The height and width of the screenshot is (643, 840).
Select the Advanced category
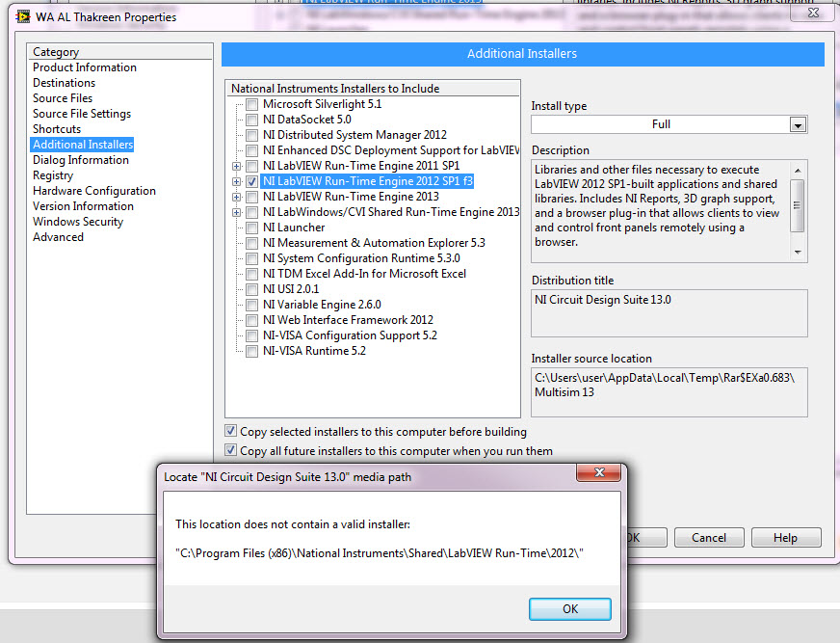58,237
